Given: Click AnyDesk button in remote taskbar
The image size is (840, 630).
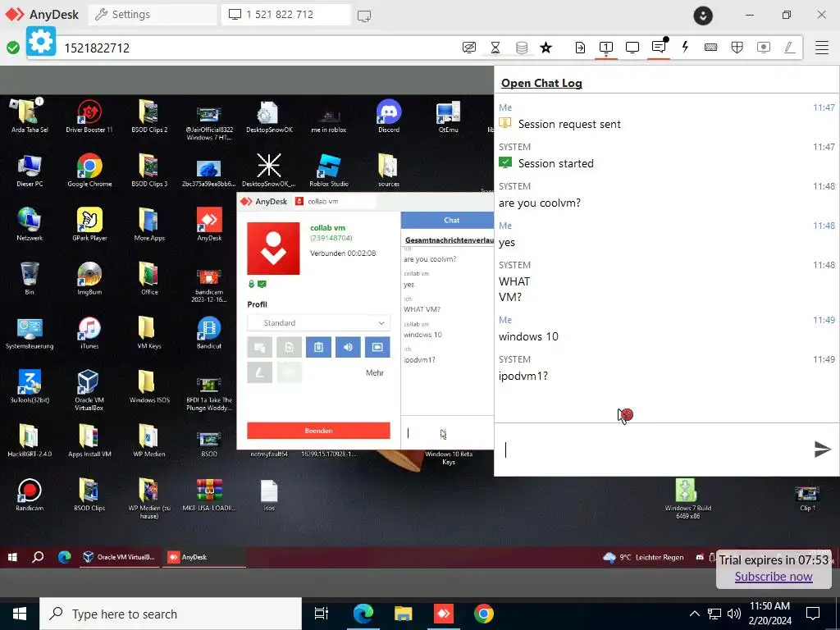Looking at the screenshot, I should (x=203, y=557).
